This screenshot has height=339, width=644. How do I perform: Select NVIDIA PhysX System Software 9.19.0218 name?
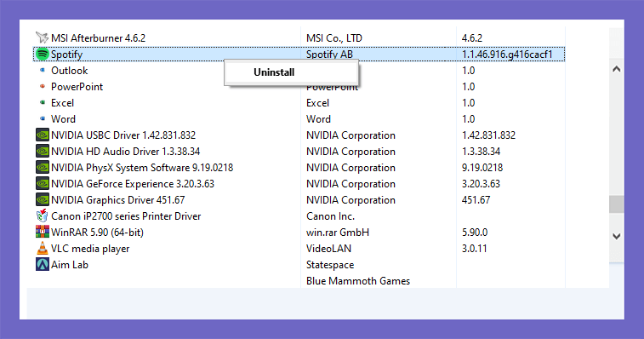point(142,168)
